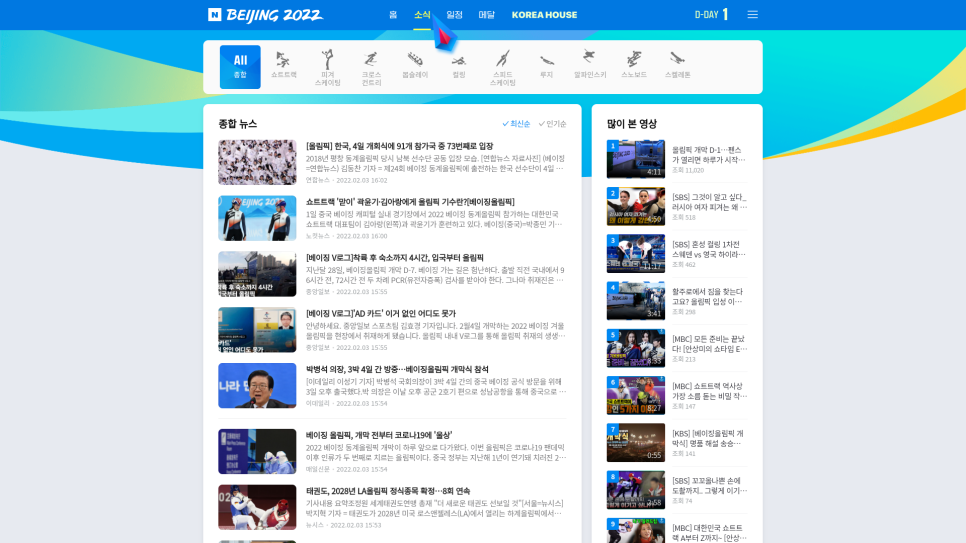
Task: Select the 쇼트트랙 short track icon
Action: tap(283, 65)
